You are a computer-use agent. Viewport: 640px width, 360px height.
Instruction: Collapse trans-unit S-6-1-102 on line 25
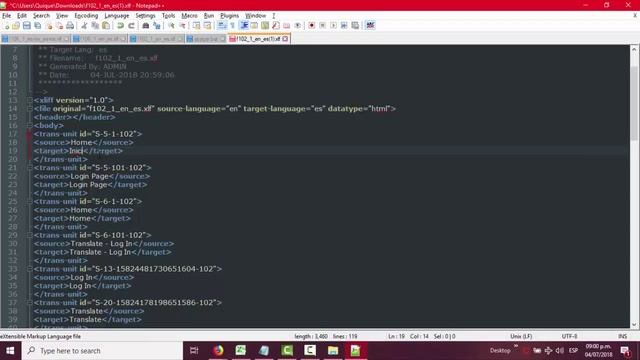30,201
